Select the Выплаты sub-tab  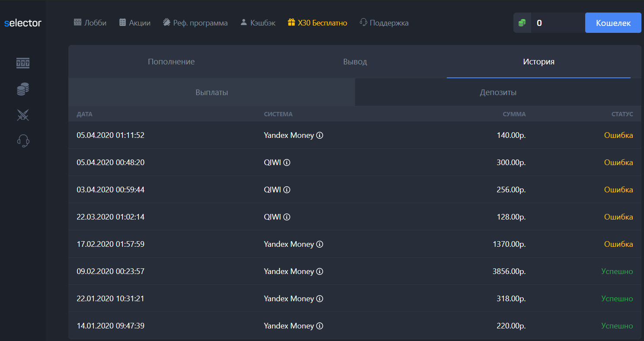212,92
